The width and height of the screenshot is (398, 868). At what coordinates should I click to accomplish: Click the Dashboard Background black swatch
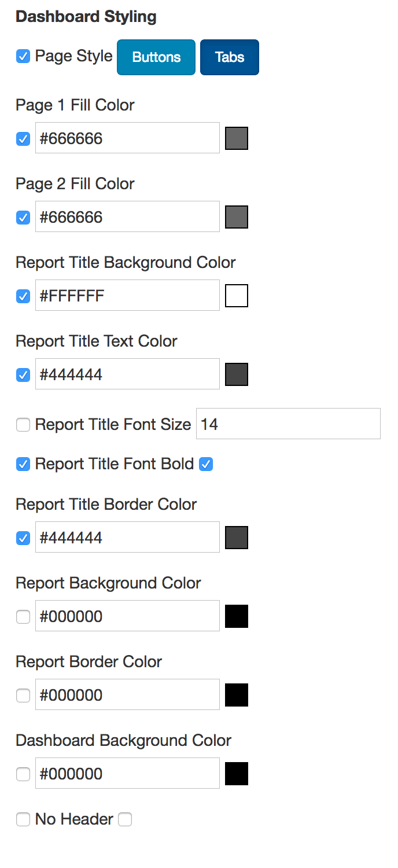pyautogui.click(x=236, y=774)
